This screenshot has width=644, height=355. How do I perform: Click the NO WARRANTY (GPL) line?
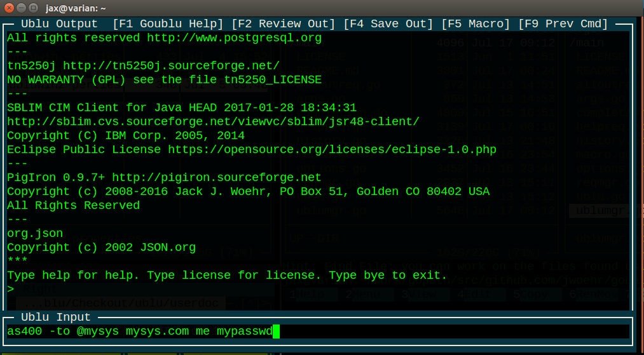[165, 80]
